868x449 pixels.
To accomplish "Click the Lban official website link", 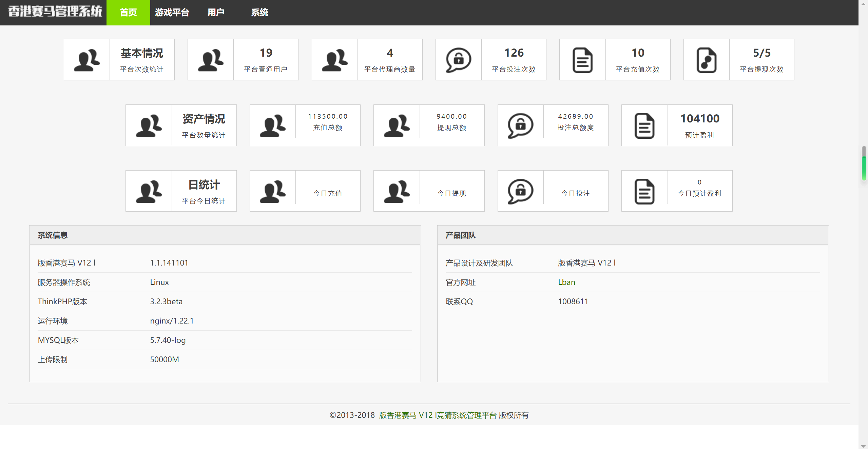I will [x=566, y=282].
